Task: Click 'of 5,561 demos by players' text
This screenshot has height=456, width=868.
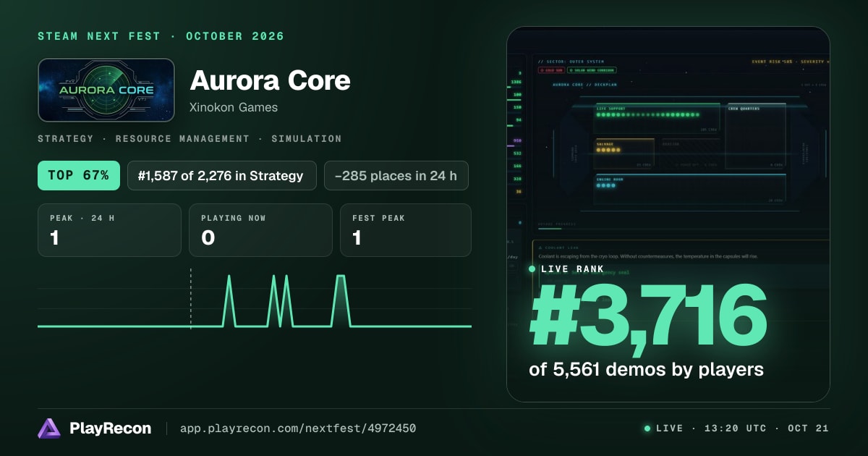Action: (647, 369)
